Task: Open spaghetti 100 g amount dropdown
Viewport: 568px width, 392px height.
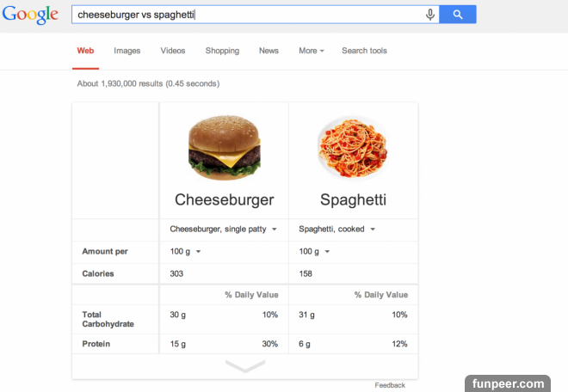Action: point(314,252)
